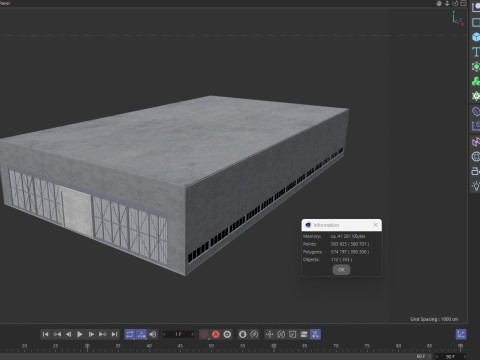Screen dimensions: 480x360
Task: Toggle point level animation recording
Action: coord(315,334)
